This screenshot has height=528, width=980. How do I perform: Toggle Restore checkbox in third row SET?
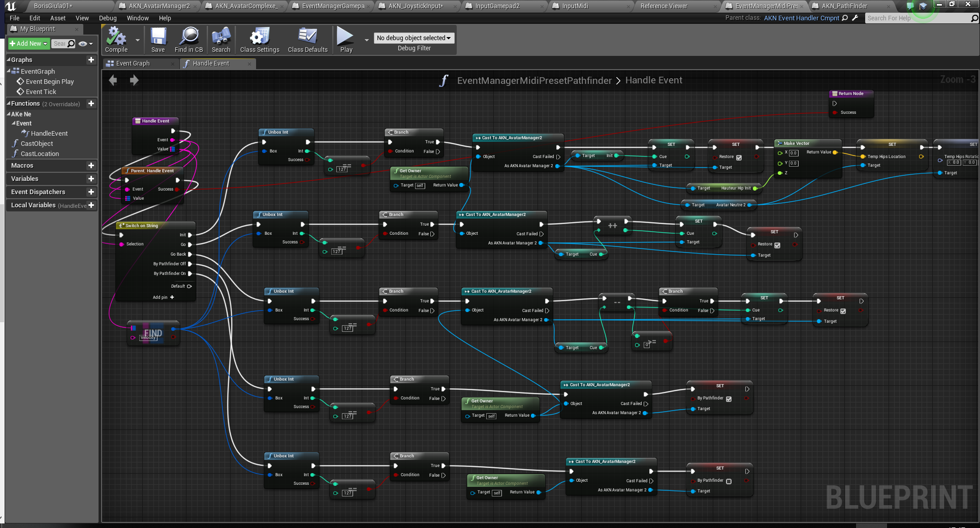[x=843, y=311]
